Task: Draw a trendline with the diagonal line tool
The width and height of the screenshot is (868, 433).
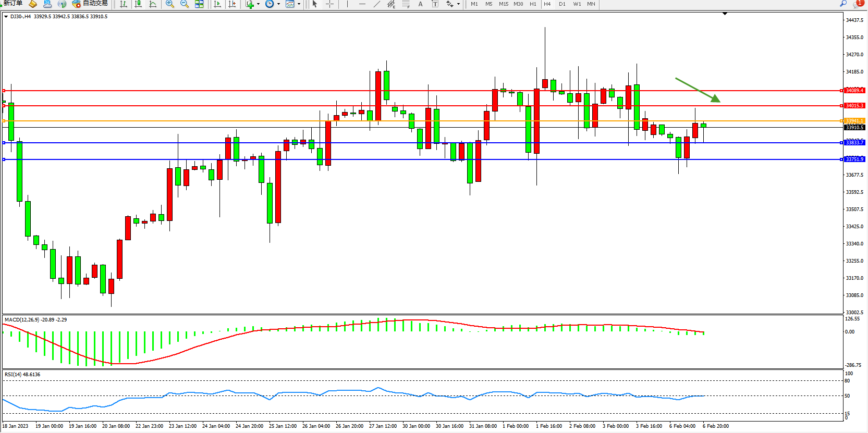Action: point(377,4)
